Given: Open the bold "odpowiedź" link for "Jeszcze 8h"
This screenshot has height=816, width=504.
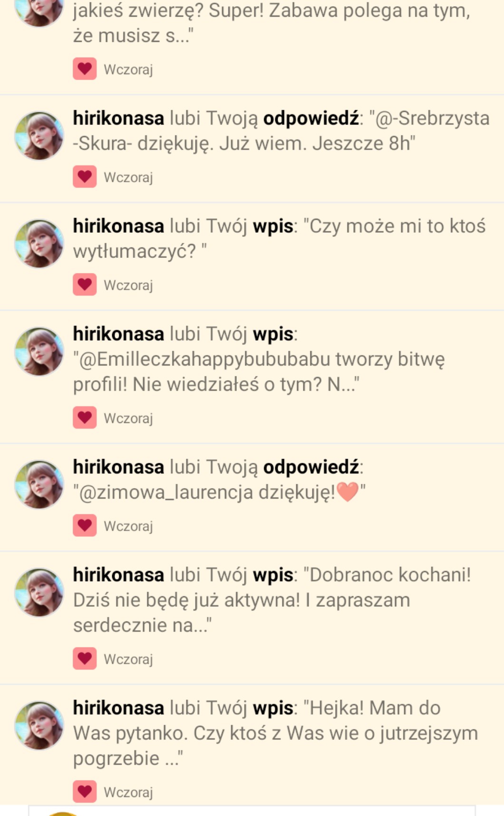Looking at the screenshot, I should (x=311, y=118).
